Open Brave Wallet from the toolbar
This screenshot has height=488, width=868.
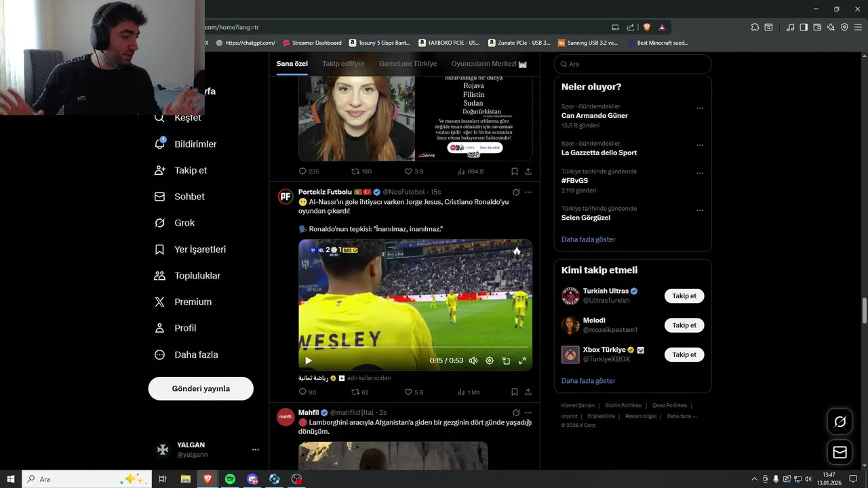(817, 27)
